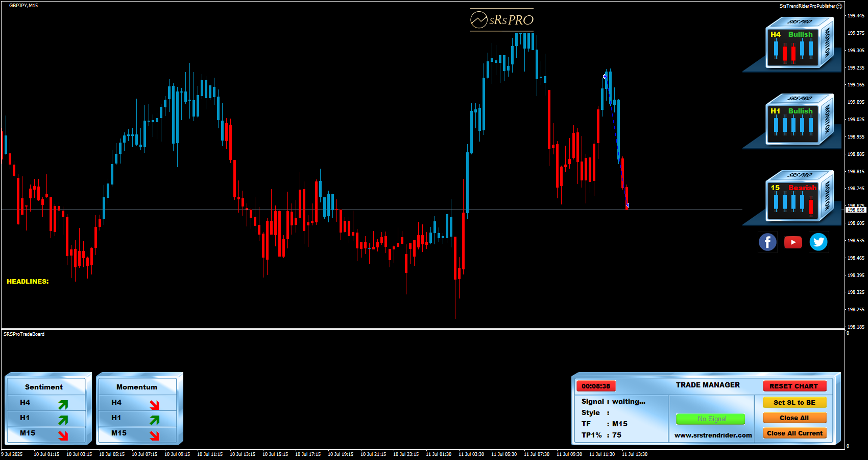Screen dimensions: 868x460
Task: Click the sRs PRO logo
Action: point(502,20)
